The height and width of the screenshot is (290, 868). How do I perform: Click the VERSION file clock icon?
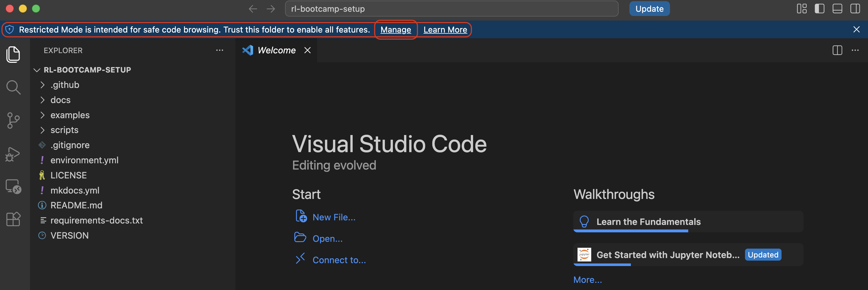pos(42,235)
